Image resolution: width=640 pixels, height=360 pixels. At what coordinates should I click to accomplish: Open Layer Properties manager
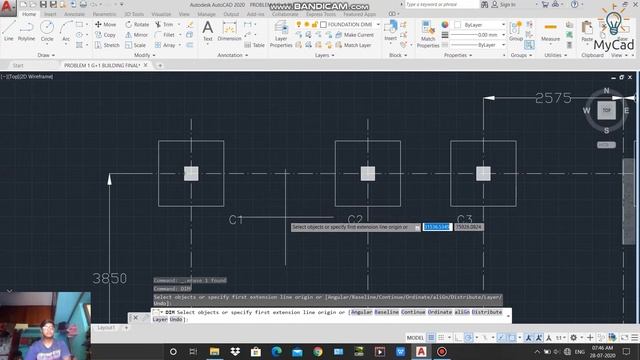281,34
